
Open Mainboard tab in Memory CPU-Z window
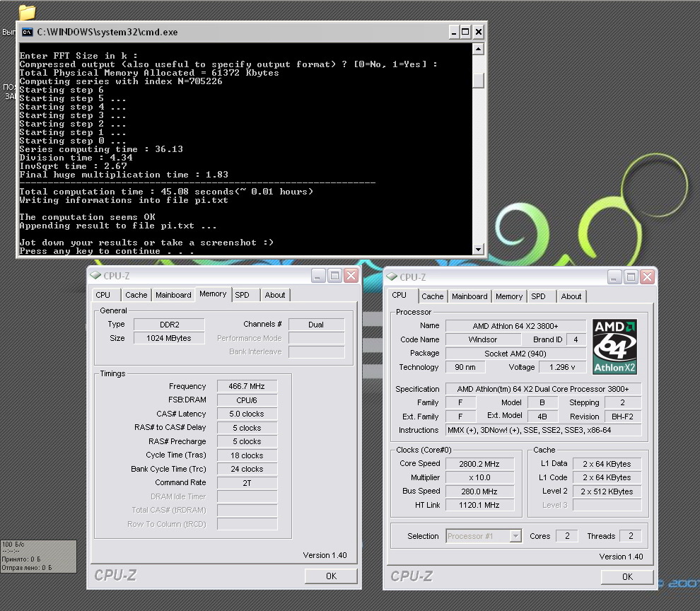point(173,295)
